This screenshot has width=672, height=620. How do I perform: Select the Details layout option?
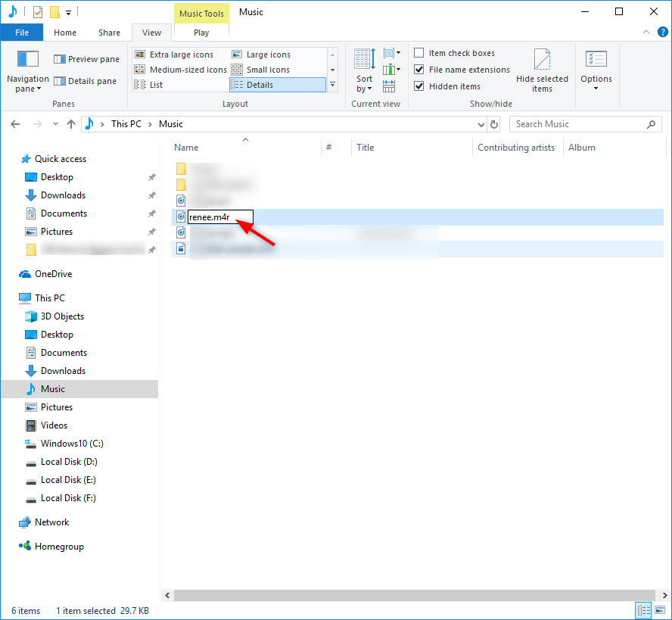click(x=278, y=85)
